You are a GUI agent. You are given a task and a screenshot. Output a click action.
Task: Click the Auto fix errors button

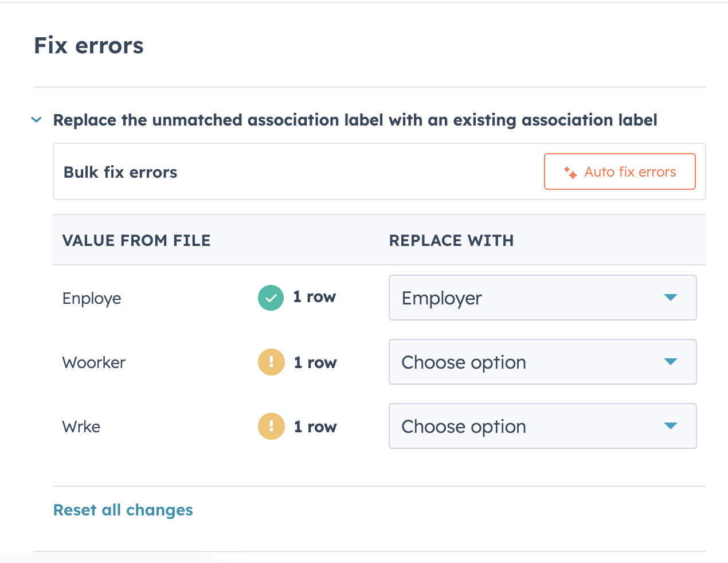(x=620, y=171)
